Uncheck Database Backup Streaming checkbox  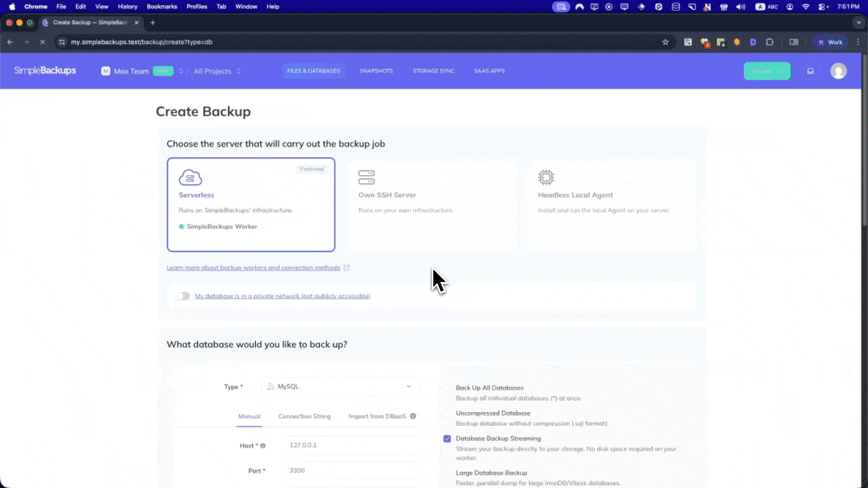[447, 439]
